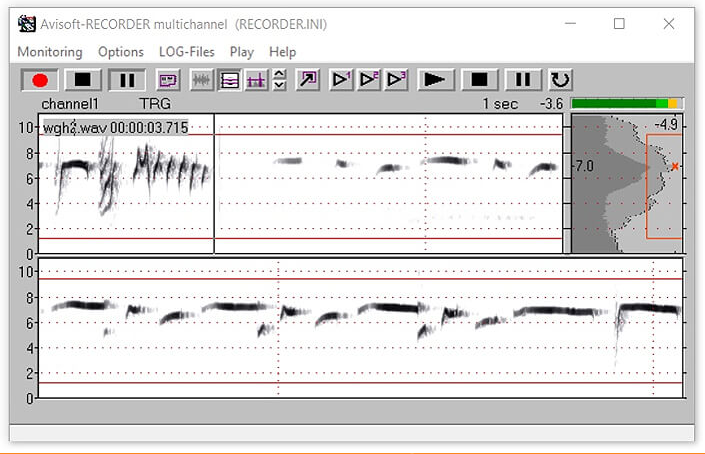Open the purple configuration dialog icon
This screenshot has width=705, height=454.
167,80
